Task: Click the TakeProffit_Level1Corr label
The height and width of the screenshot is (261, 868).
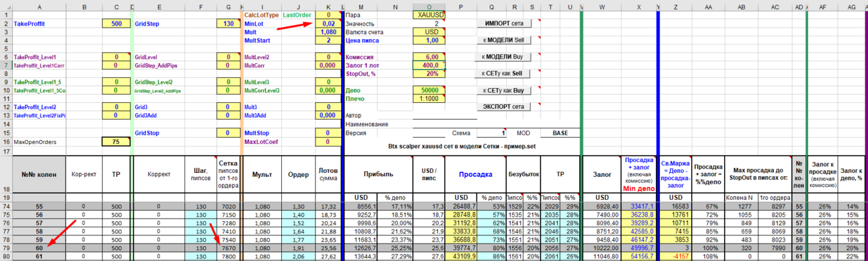Action: pyautogui.click(x=39, y=66)
